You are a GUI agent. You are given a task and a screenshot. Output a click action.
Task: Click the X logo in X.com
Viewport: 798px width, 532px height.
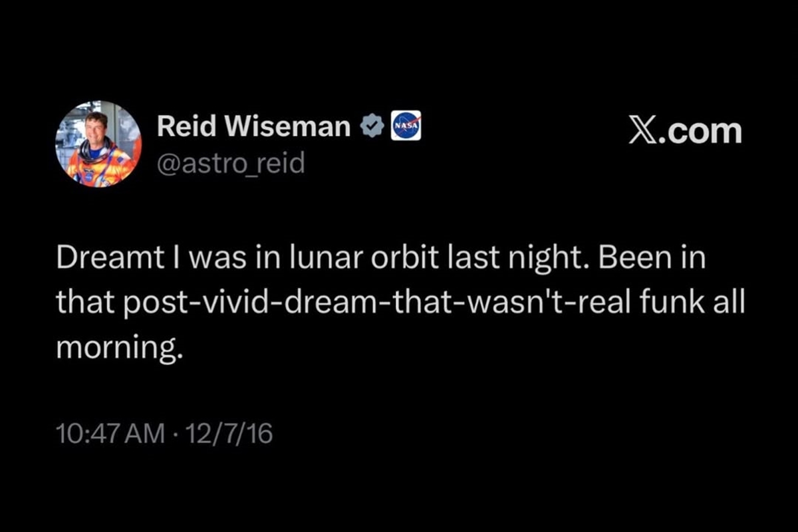pyautogui.click(x=643, y=130)
